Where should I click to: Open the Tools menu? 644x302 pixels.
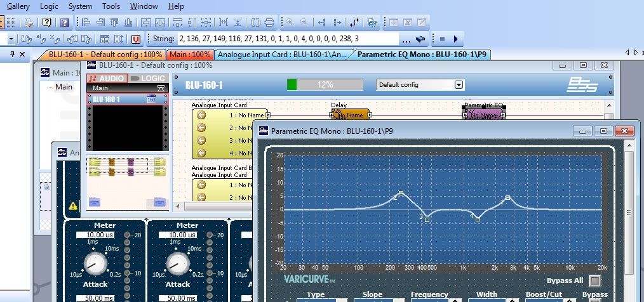coord(111,6)
